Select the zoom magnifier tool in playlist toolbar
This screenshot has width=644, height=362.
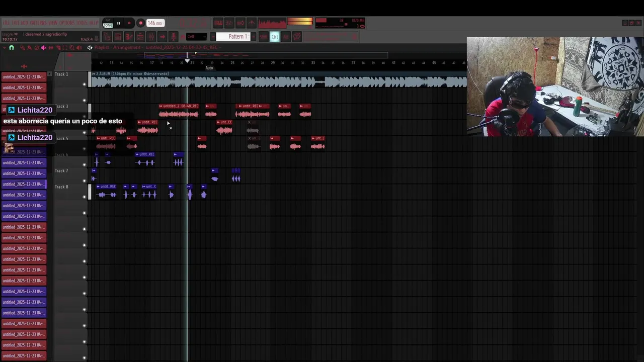(x=72, y=48)
